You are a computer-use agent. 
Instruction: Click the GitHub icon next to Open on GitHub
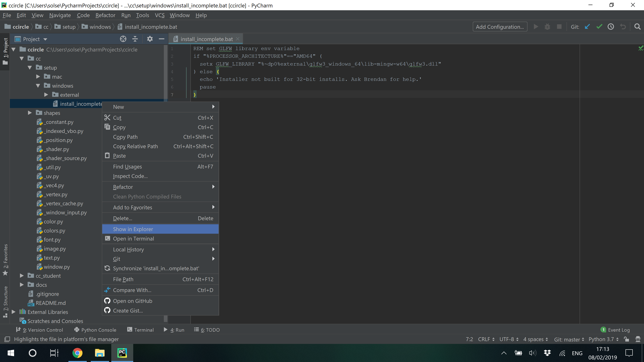[x=107, y=301]
